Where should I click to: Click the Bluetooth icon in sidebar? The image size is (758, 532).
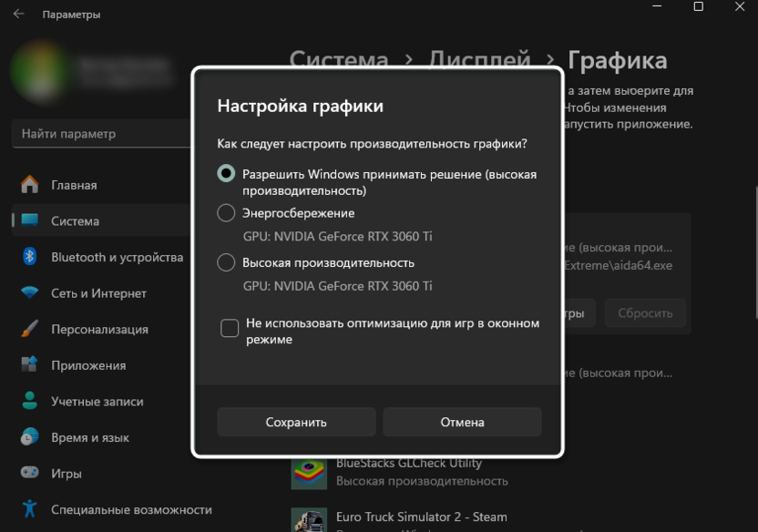coord(29,257)
